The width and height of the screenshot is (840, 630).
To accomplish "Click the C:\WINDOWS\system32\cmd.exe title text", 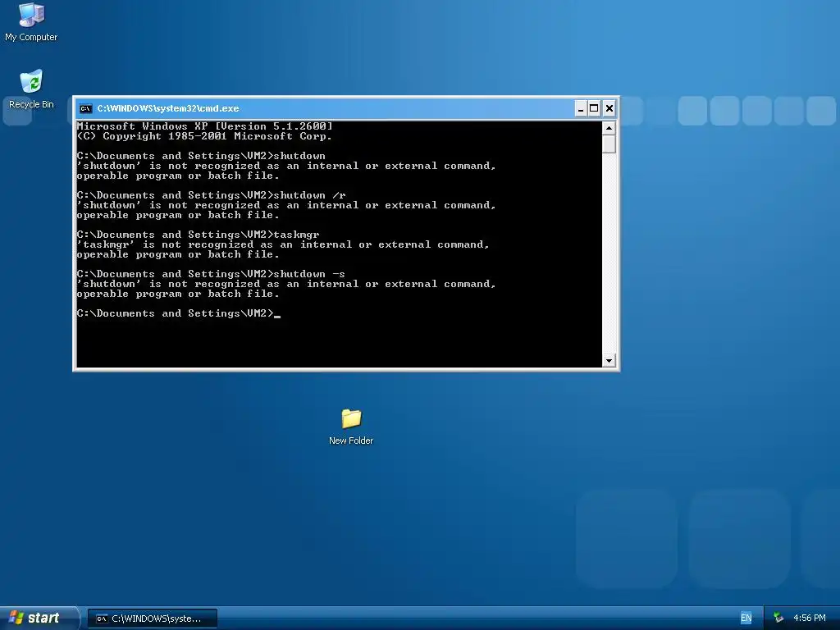I will (x=167, y=109).
